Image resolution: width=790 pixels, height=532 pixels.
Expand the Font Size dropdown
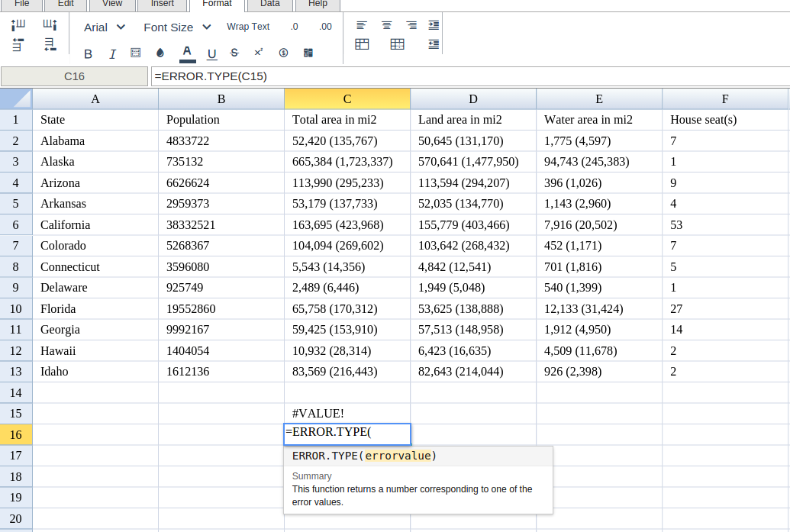(177, 27)
